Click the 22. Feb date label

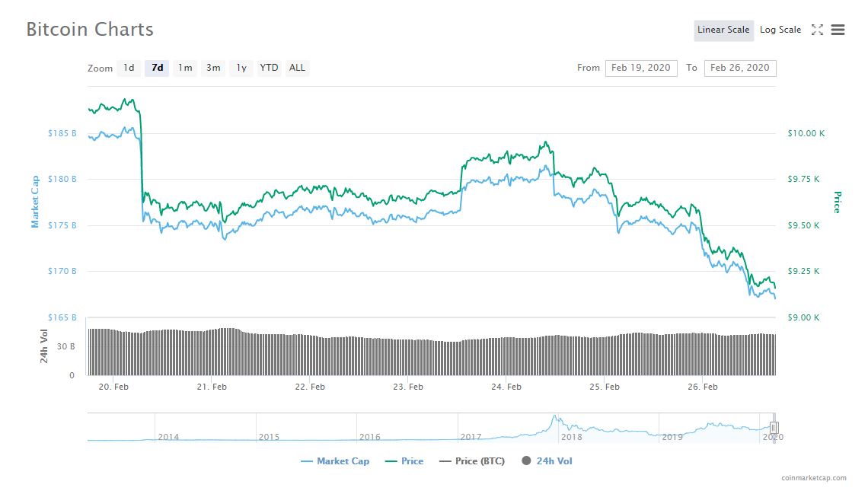tap(310, 387)
